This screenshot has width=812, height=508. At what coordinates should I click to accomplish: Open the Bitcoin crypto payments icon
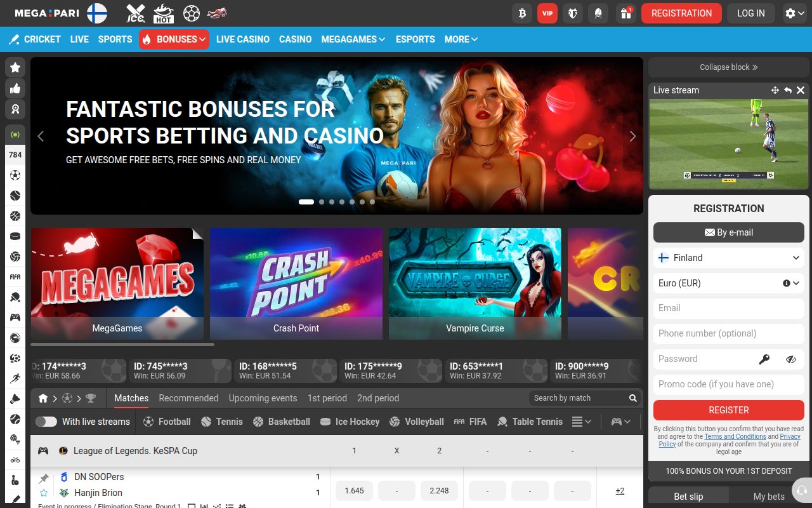(523, 13)
